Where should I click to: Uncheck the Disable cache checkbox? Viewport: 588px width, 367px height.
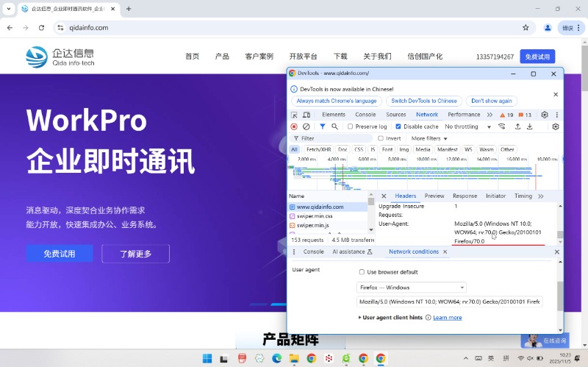coord(398,127)
